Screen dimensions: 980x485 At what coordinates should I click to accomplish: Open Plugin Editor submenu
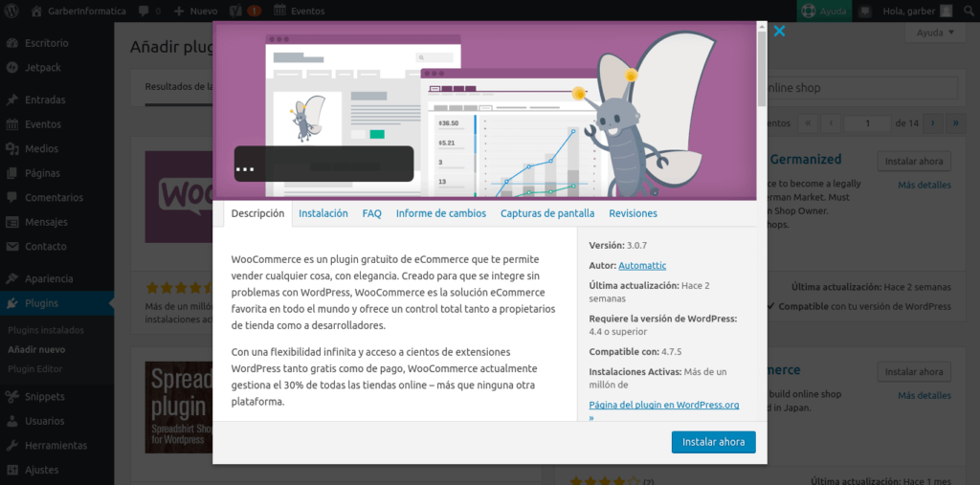[x=35, y=368]
